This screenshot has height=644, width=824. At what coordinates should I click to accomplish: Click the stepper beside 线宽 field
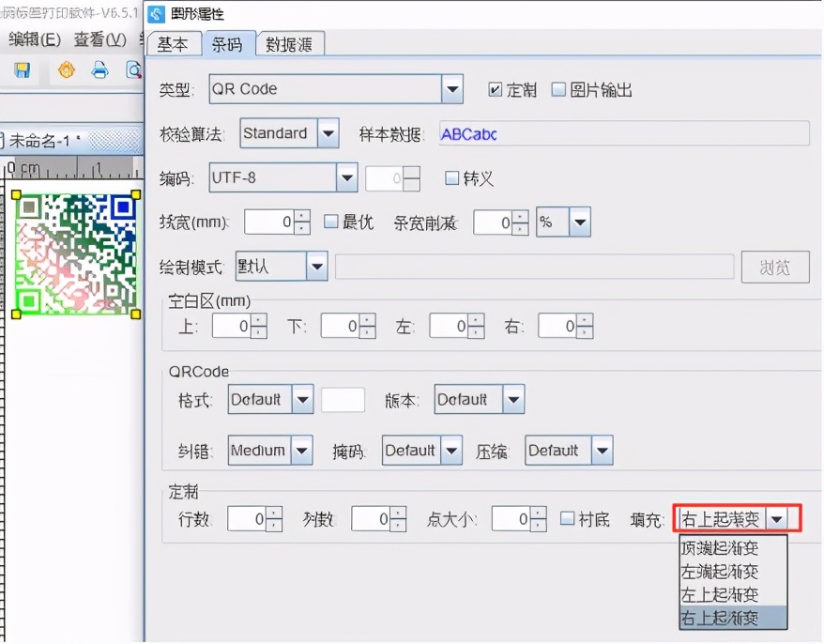coord(301,222)
